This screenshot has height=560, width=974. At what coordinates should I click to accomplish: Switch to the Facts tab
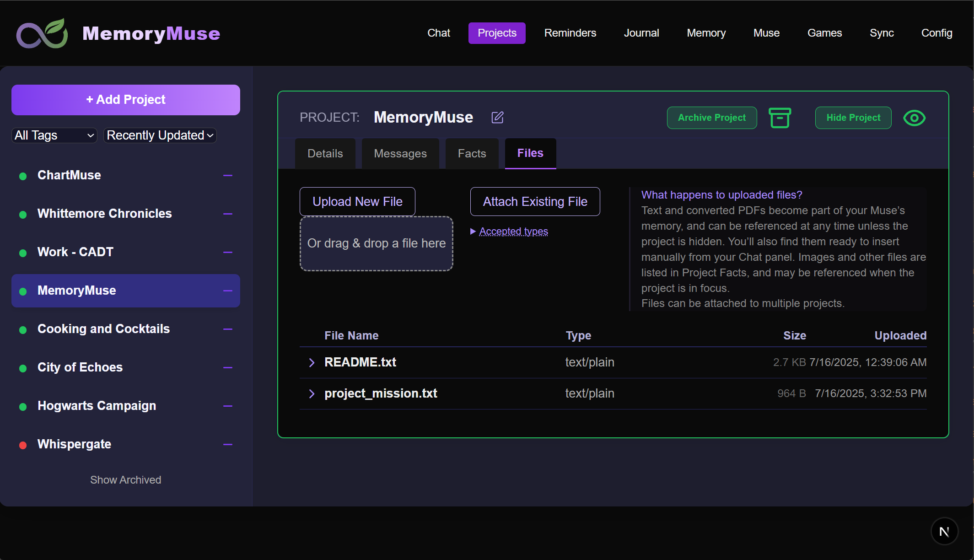472,153
